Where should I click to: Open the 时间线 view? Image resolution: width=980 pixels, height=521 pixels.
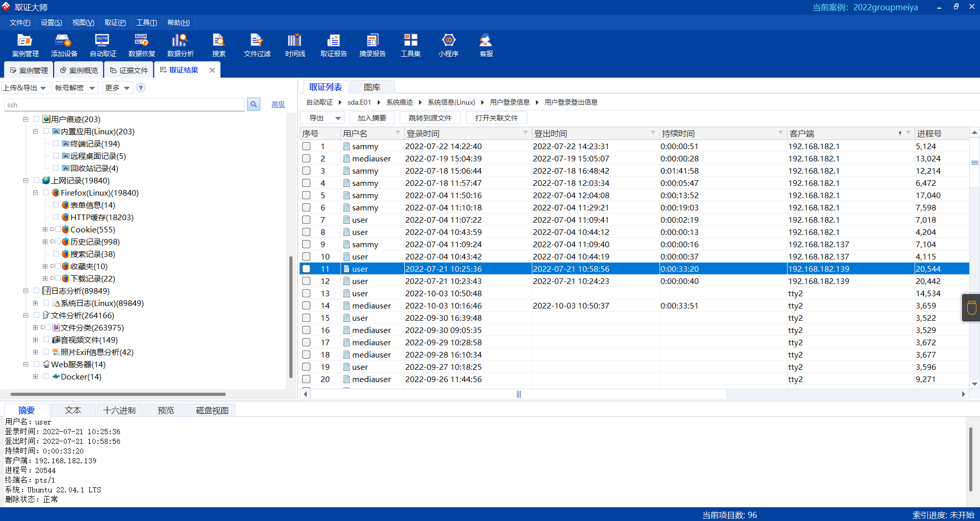(x=295, y=45)
